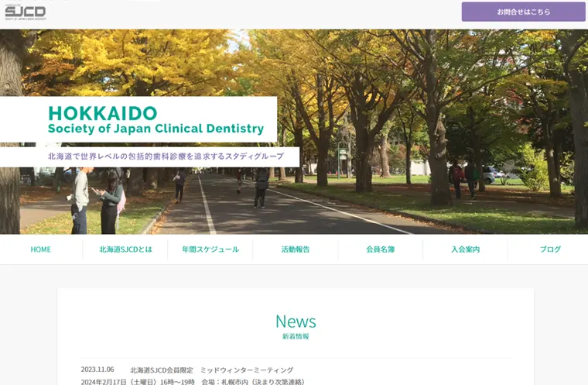Click the 2024年2月17日 event details line

tap(193, 381)
